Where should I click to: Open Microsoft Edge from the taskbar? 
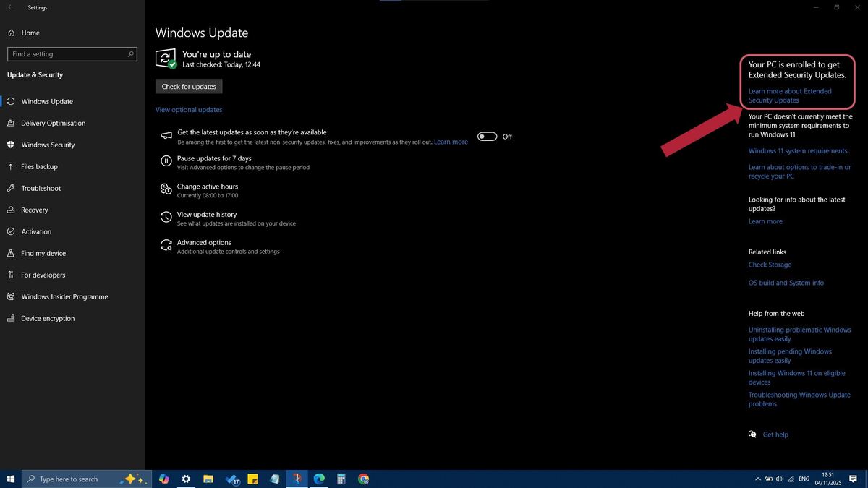pyautogui.click(x=319, y=479)
